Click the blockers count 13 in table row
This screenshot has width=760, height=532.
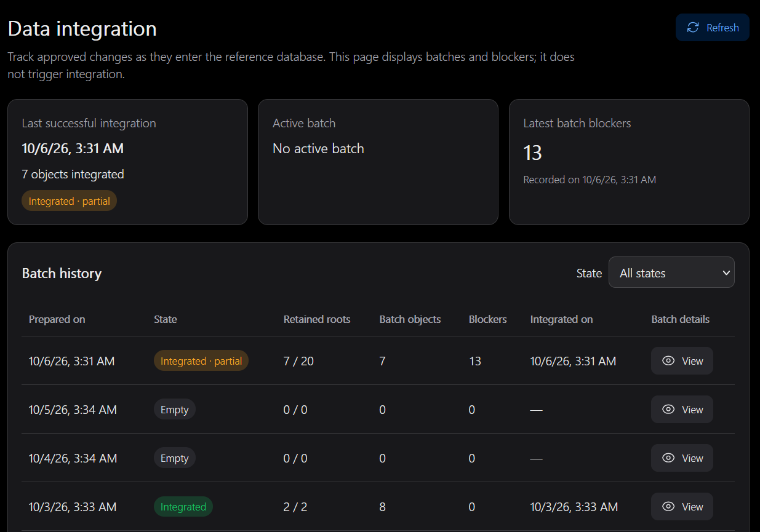tap(475, 361)
